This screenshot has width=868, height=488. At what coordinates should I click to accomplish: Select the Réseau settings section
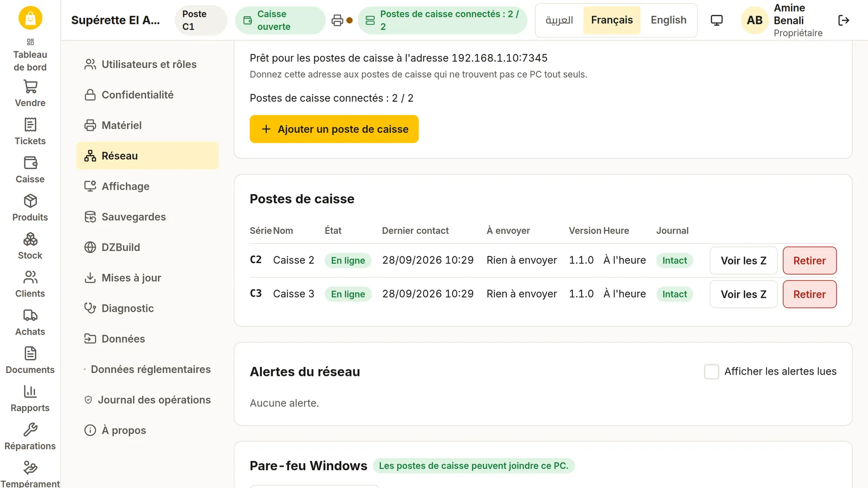pyautogui.click(x=148, y=156)
